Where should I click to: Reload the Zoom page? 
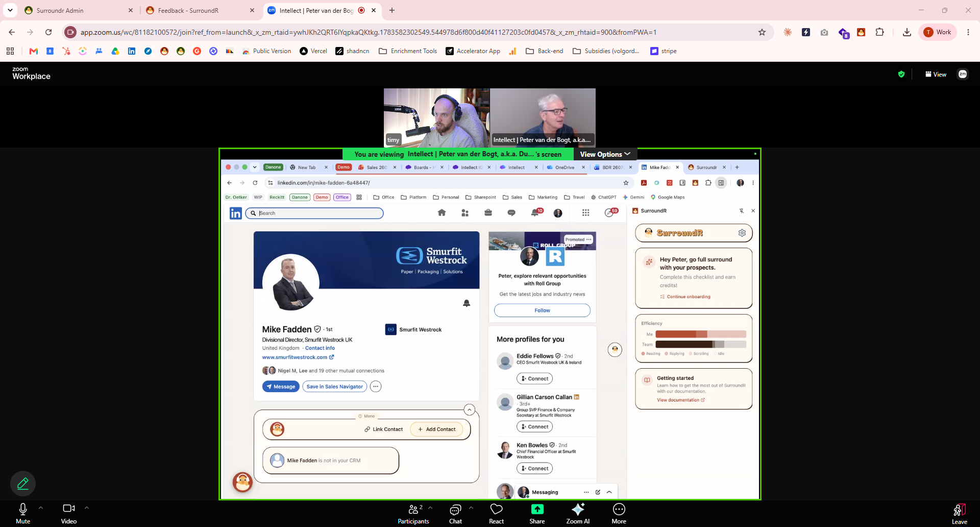48,32
